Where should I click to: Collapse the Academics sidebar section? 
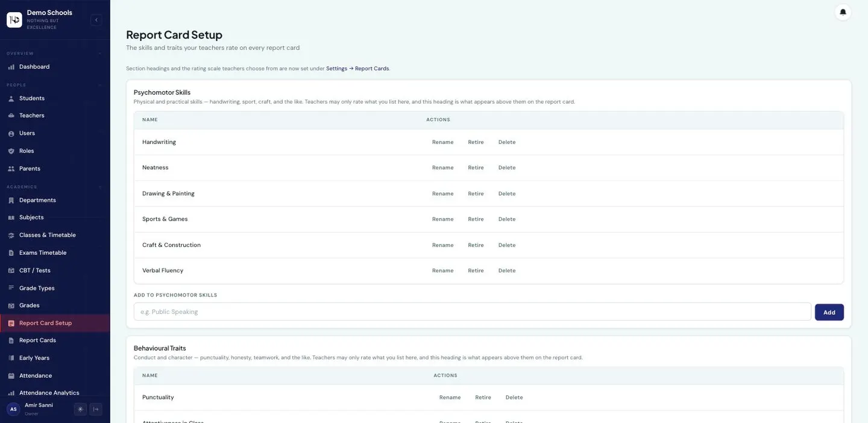tap(99, 187)
